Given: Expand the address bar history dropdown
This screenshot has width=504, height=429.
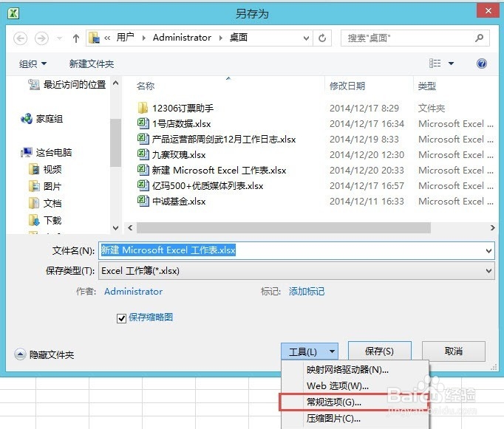Looking at the screenshot, I should pos(306,38).
